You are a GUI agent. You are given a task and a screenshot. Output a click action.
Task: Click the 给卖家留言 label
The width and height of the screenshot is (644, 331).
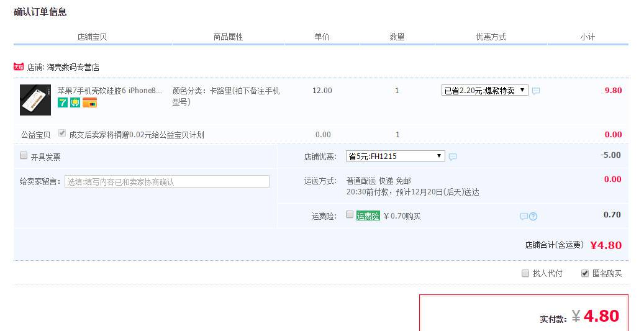(x=40, y=181)
